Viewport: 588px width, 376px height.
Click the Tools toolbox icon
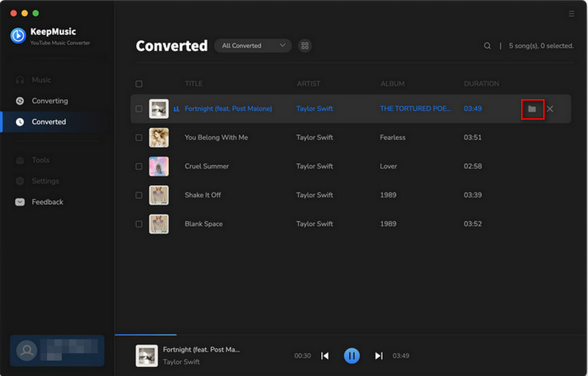pos(20,160)
